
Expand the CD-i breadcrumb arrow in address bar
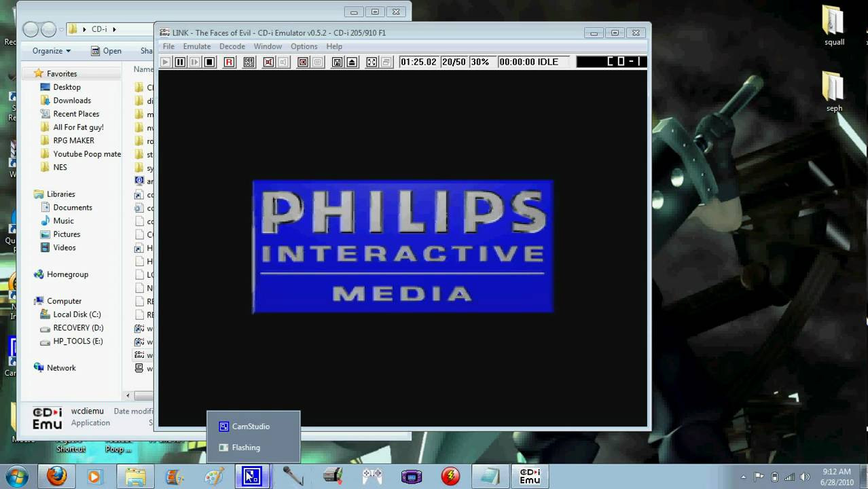click(114, 29)
